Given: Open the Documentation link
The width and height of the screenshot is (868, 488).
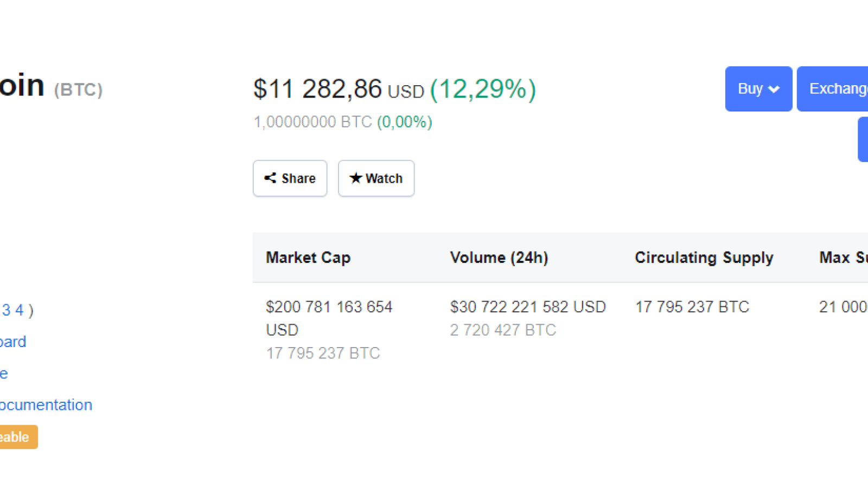Looking at the screenshot, I should coord(46,405).
